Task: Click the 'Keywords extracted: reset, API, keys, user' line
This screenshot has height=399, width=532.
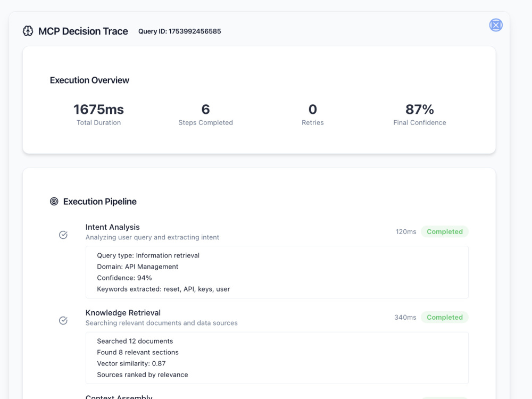Action: [x=163, y=289]
